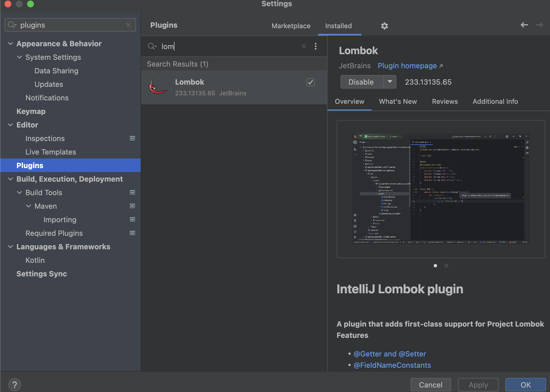This screenshot has height=392, width=550.
Task: Switch to the Marketplace tab
Action: click(x=291, y=26)
